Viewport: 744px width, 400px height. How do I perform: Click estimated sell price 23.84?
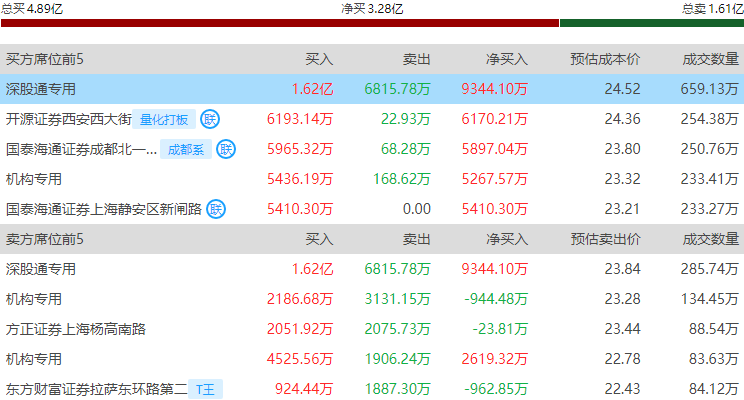[x=623, y=269]
